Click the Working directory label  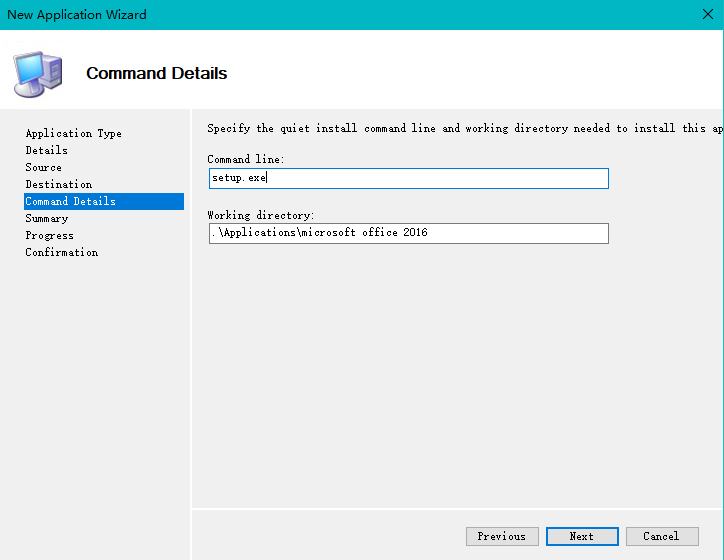[x=261, y=215]
